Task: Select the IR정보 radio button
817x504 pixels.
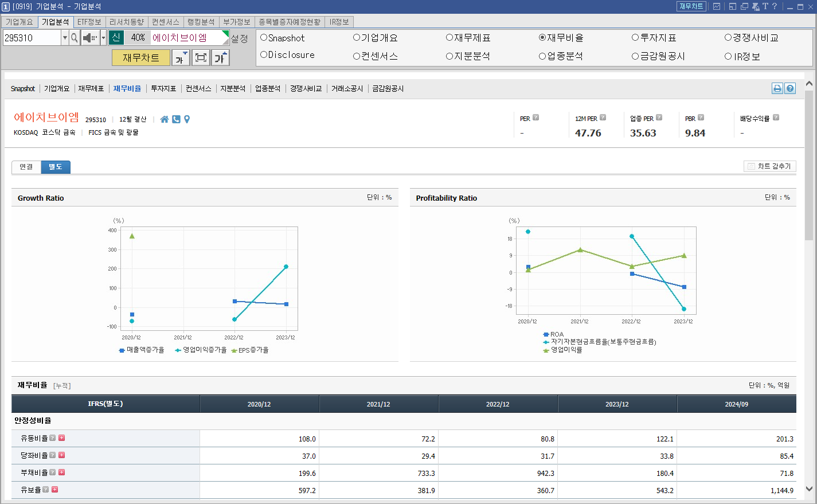Action: [728, 56]
